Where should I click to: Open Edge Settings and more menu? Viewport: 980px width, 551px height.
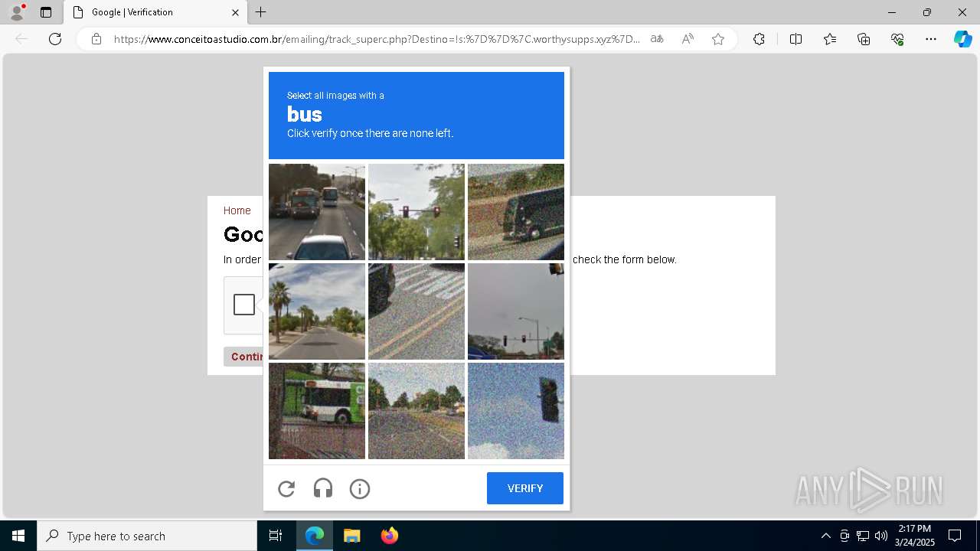(x=931, y=39)
